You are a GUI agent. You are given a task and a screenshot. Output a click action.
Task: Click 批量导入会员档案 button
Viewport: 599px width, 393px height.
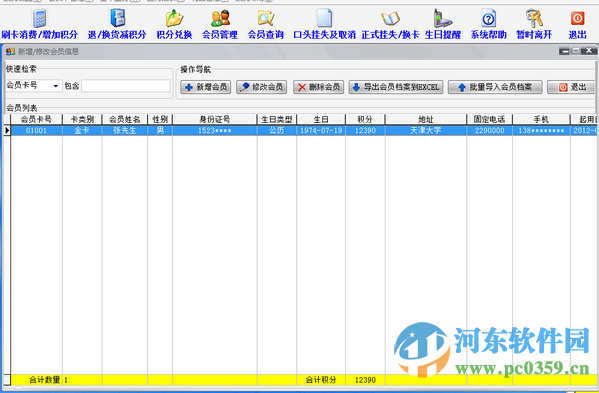[495, 87]
